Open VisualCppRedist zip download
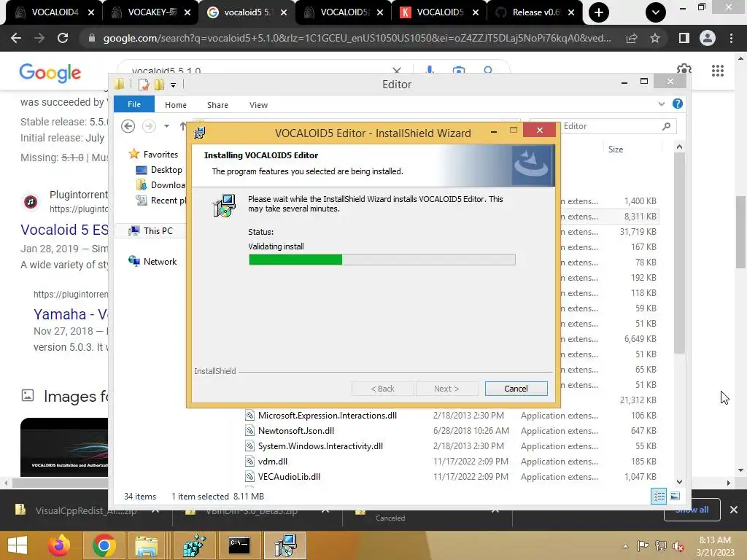 tap(86, 510)
